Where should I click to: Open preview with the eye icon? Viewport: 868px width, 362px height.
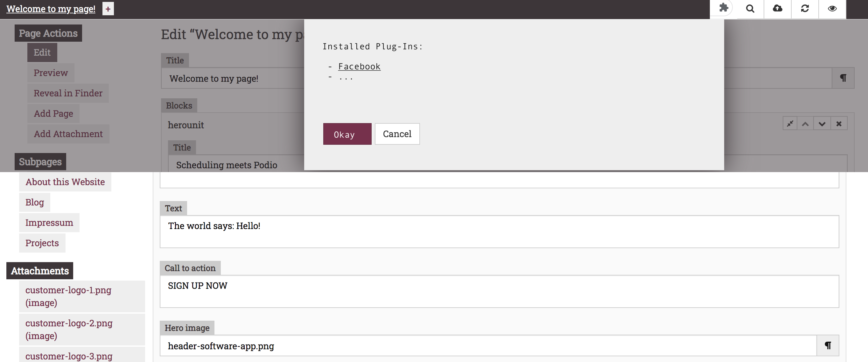click(832, 8)
